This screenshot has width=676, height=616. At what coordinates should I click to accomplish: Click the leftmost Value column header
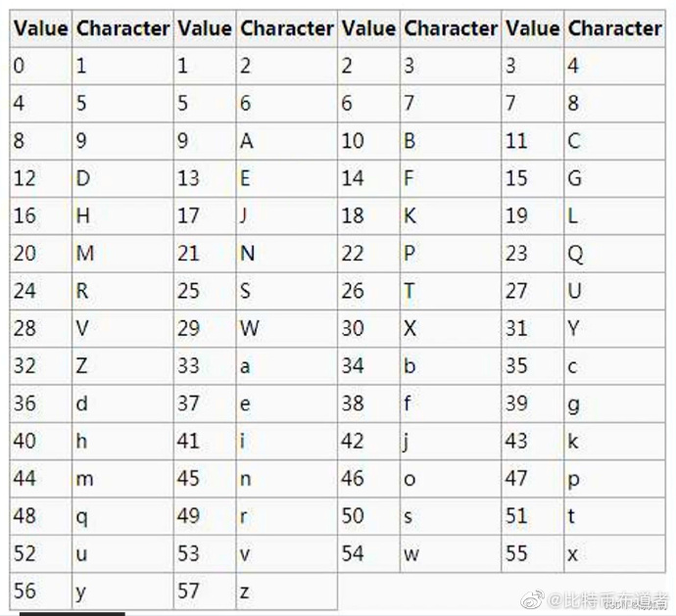[41, 28]
